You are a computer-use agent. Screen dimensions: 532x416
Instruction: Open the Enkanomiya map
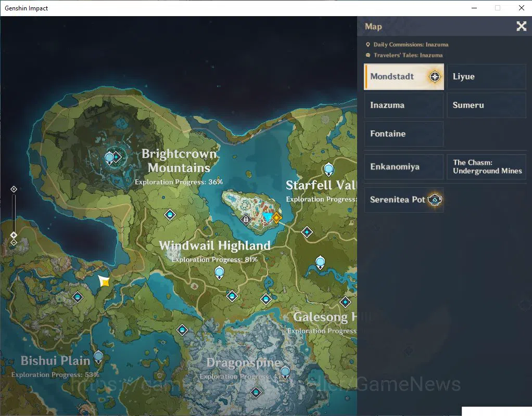point(404,167)
